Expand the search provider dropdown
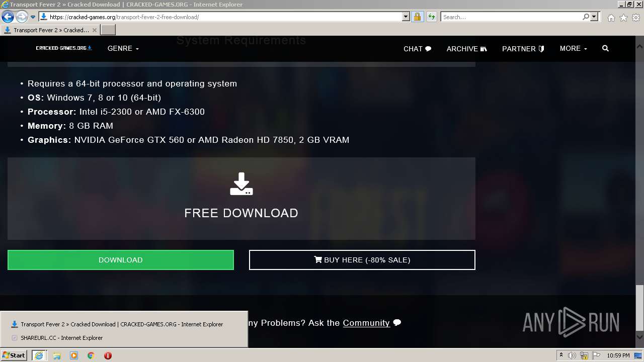Viewport: 644px width, 362px height. [594, 17]
